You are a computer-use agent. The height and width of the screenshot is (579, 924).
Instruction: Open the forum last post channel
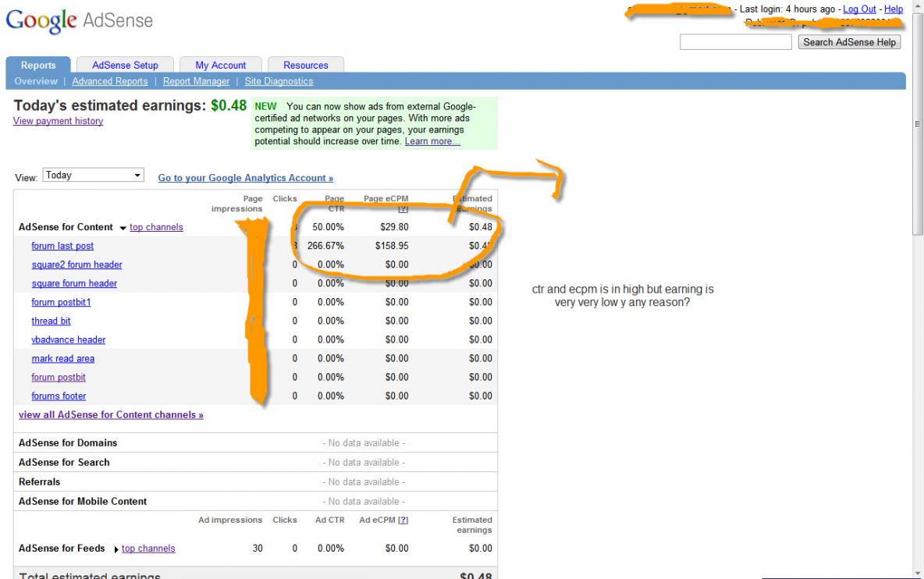[x=62, y=247]
